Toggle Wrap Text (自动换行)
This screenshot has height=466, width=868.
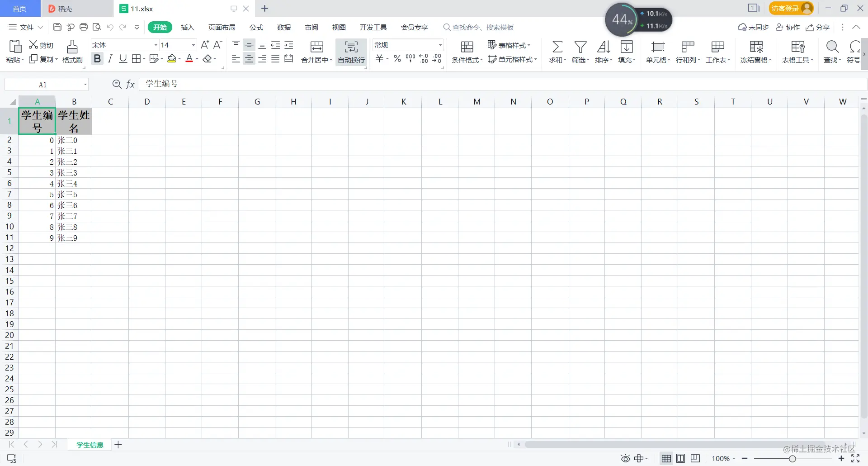(x=351, y=52)
